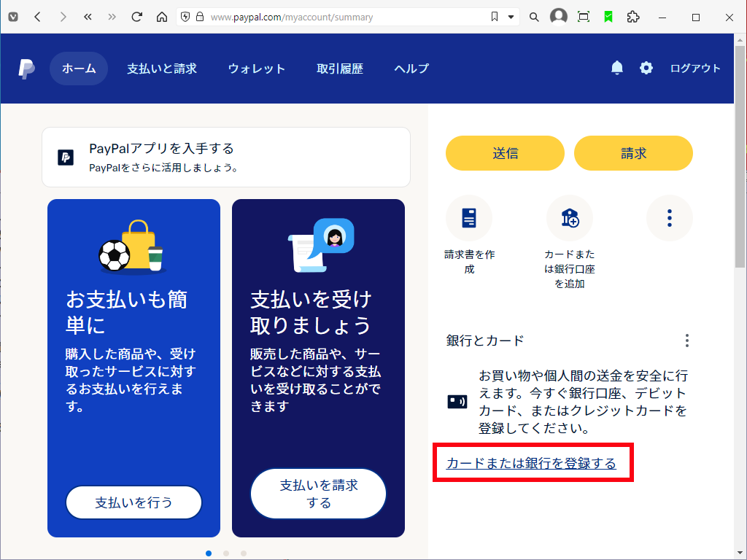Click the receipt and avatar illustration
Screen dimensions: 747x560
(x=321, y=245)
